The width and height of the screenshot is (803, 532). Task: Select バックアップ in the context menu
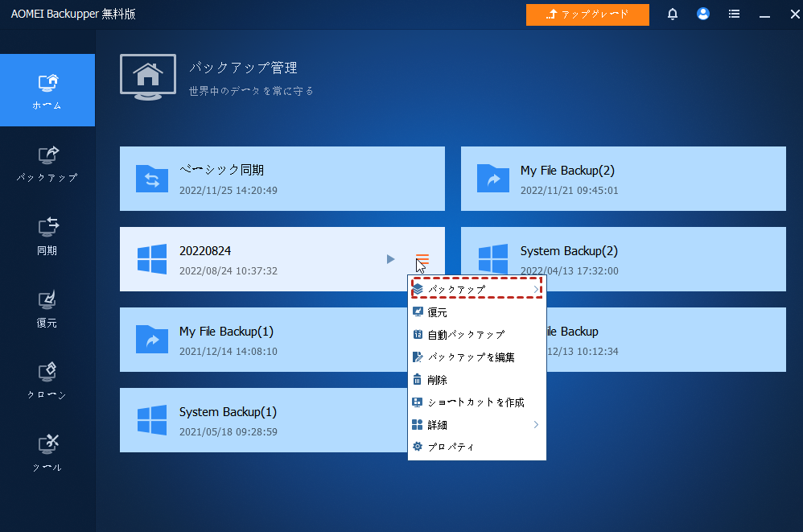tap(477, 289)
